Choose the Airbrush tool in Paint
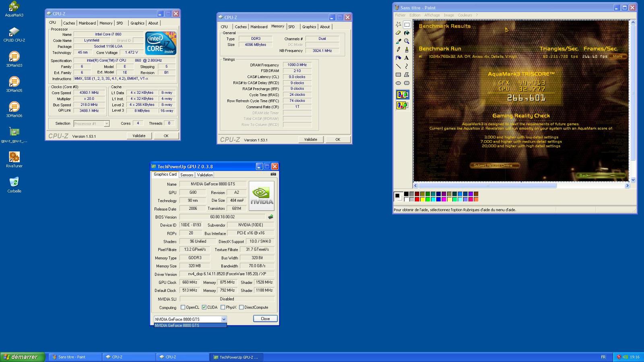 (398, 58)
